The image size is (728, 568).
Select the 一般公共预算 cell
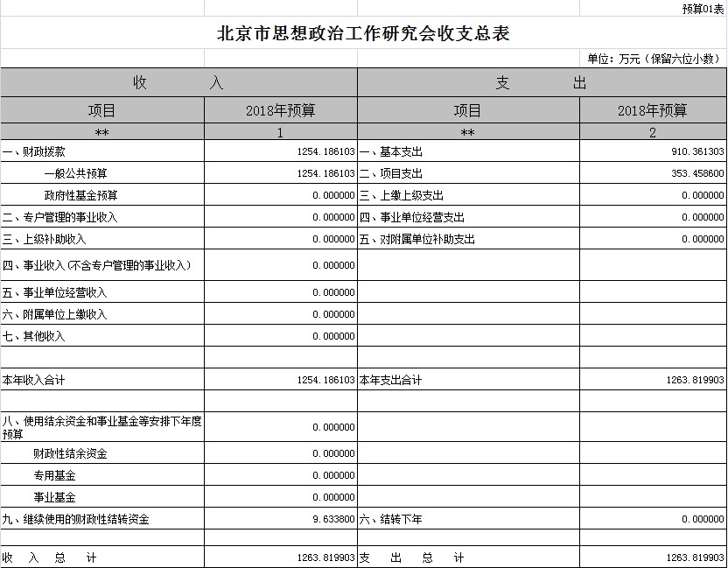click(75, 173)
